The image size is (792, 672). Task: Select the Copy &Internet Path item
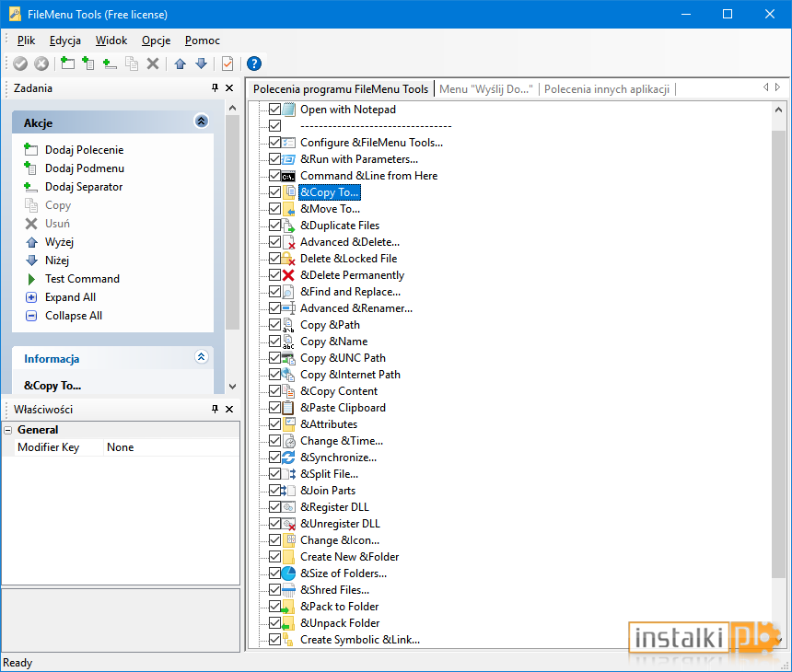tap(350, 375)
